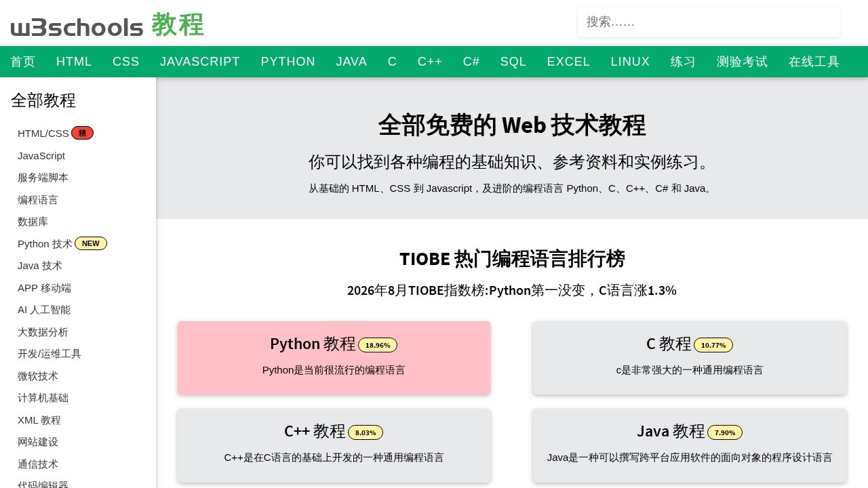Click the 'c是非常强大的一种通用编程语言' description

click(690, 370)
